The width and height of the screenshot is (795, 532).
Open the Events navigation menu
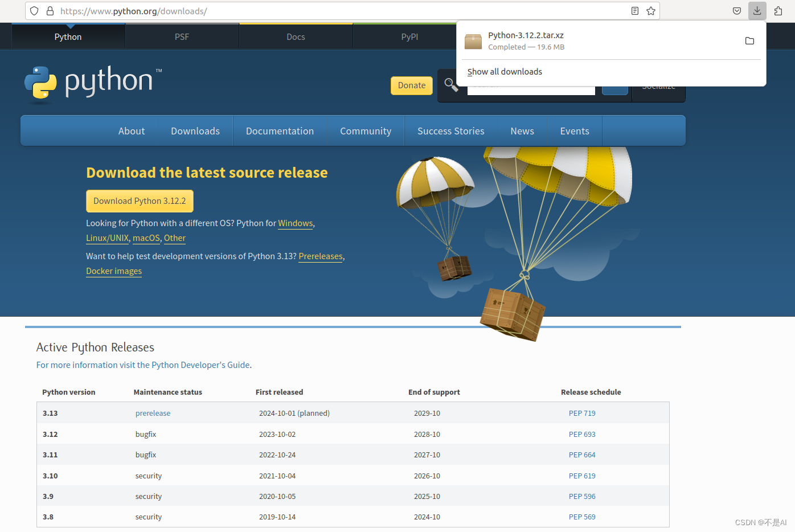point(575,131)
